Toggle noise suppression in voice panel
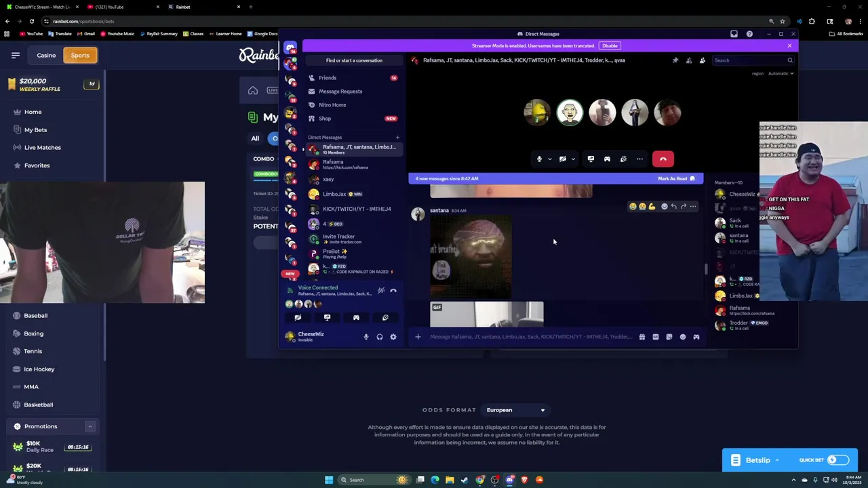The image size is (868, 488). click(x=381, y=291)
